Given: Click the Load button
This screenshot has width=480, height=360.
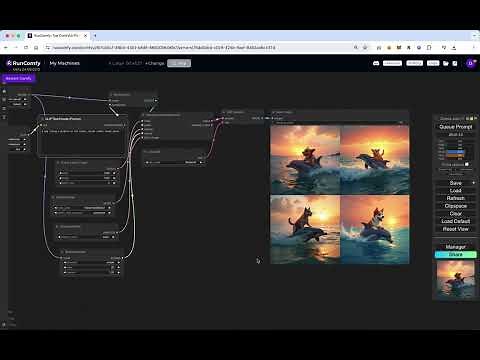Looking at the screenshot, I should pos(455,191).
